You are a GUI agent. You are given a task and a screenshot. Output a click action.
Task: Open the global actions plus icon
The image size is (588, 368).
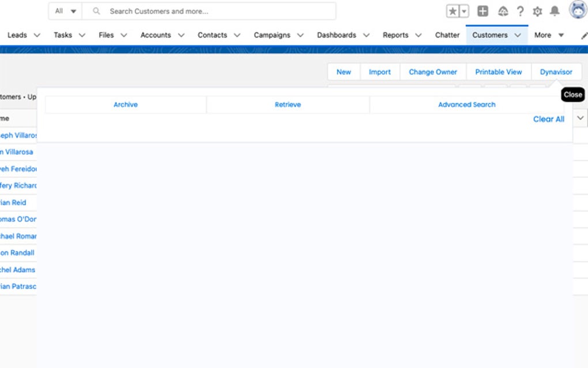pos(483,11)
